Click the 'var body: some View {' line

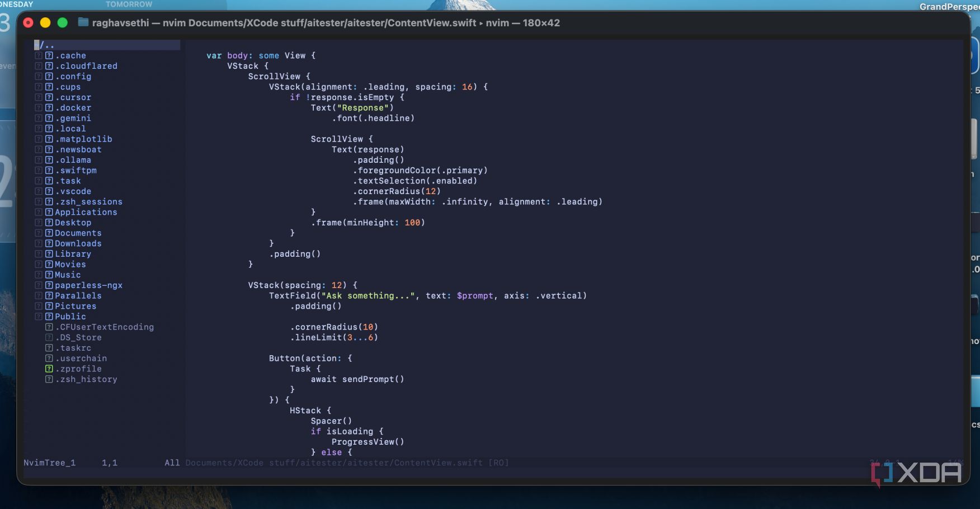point(261,55)
